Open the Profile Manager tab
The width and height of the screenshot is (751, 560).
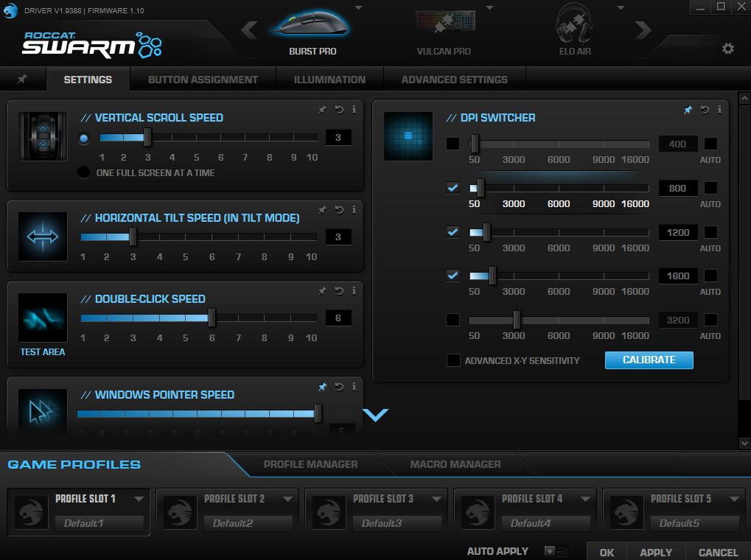point(310,464)
